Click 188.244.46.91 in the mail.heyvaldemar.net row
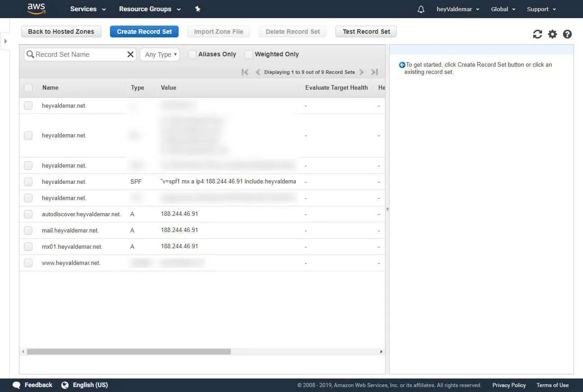The width and height of the screenshot is (583, 392). (x=179, y=230)
